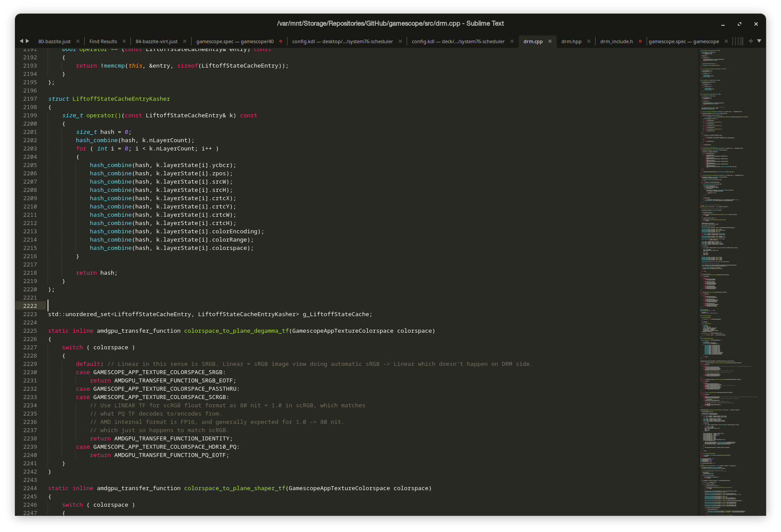Image resolution: width=781 pixels, height=532 pixels.
Task: Maximize the Sublime Text window
Action: pyautogui.click(x=740, y=24)
